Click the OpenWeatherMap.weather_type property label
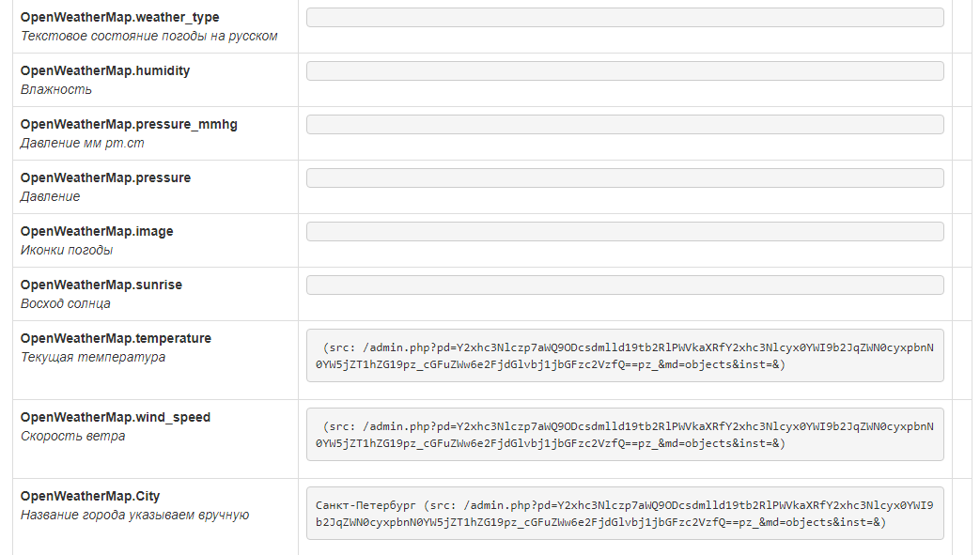Screen dimensions: 980x555 [120, 18]
